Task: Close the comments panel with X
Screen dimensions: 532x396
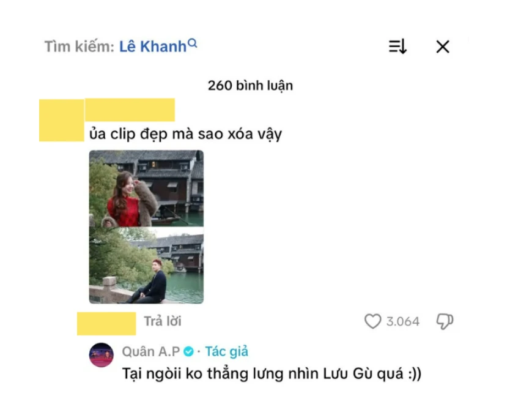Action: [443, 47]
